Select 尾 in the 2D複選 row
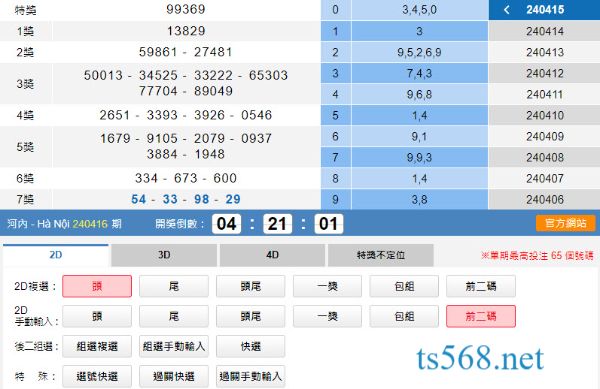600x389 pixels. coord(174,286)
